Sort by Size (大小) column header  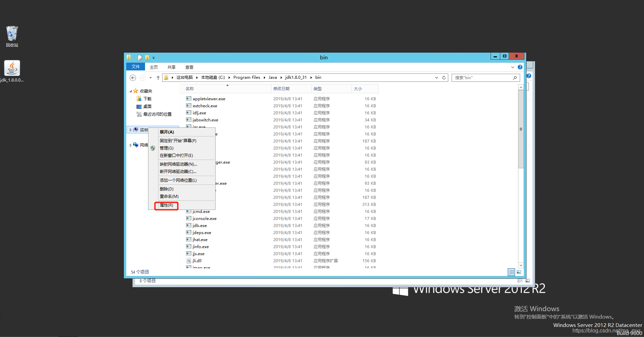[365, 89]
